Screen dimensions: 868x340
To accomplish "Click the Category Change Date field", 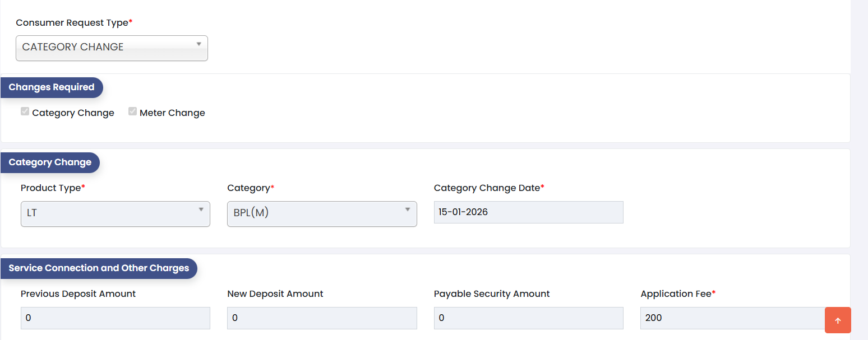I will pyautogui.click(x=528, y=212).
